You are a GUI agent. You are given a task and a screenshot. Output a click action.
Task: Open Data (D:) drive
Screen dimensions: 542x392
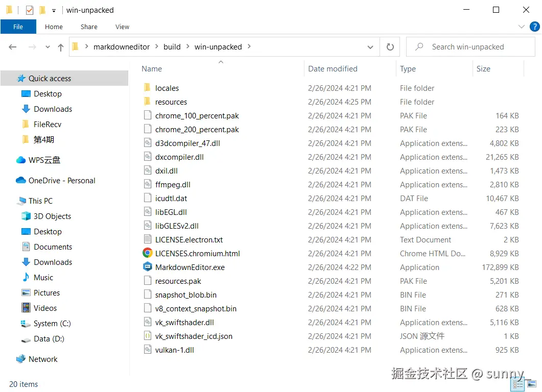[x=42, y=339]
